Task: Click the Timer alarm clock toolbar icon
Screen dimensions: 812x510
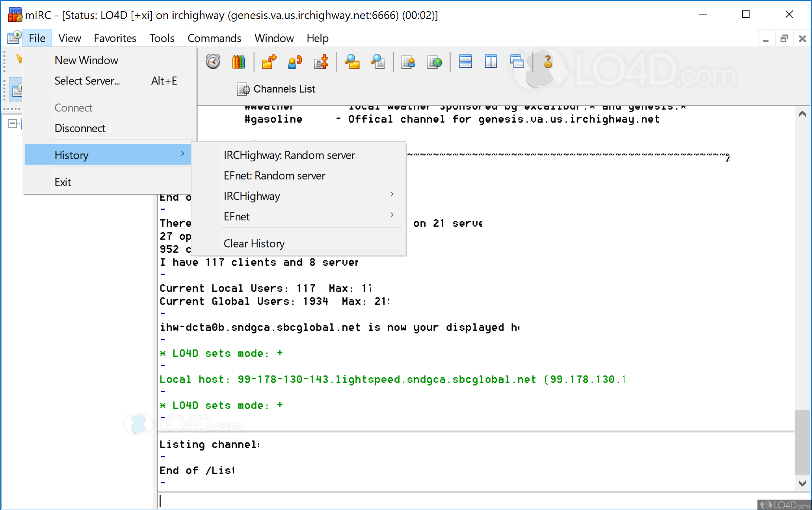Action: [213, 61]
